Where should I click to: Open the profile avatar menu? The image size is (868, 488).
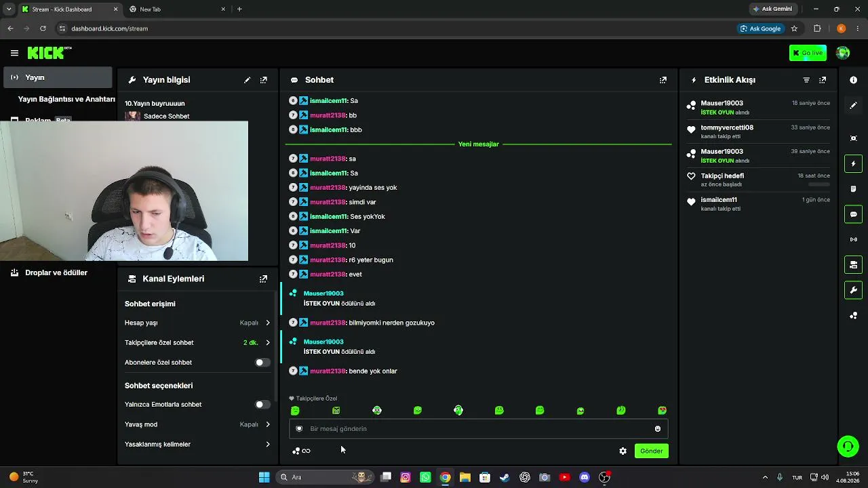[843, 53]
